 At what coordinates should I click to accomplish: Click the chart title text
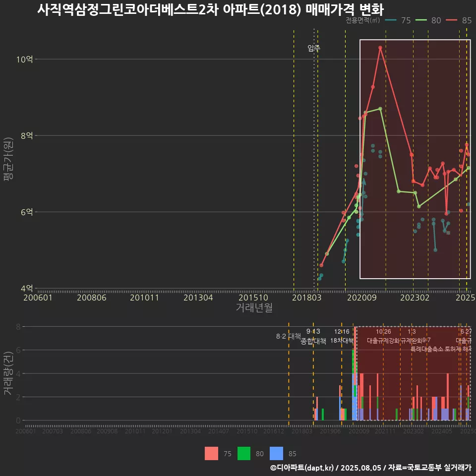pos(210,10)
